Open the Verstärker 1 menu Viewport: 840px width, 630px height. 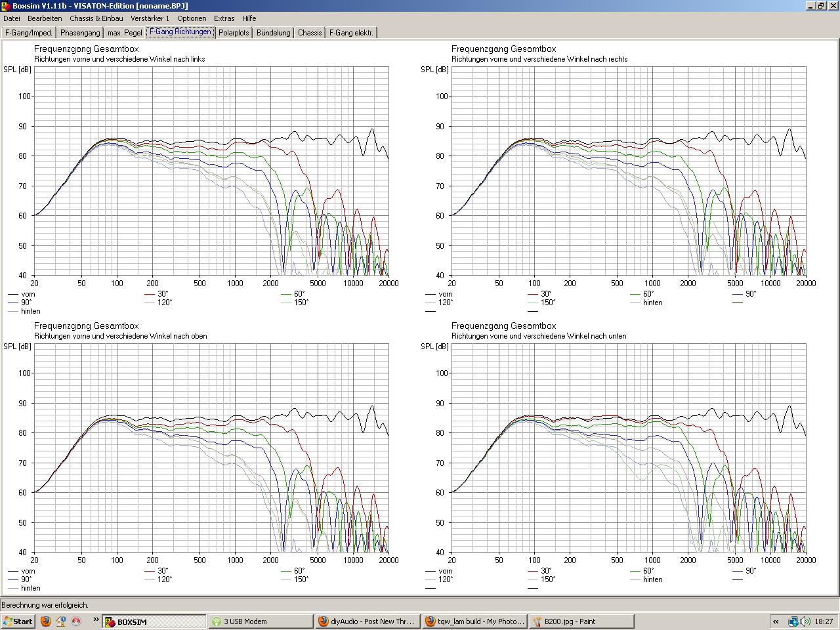(150, 18)
